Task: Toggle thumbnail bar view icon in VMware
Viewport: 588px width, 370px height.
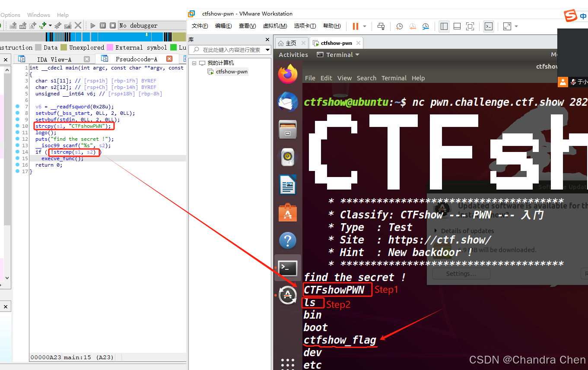Action: click(x=457, y=26)
